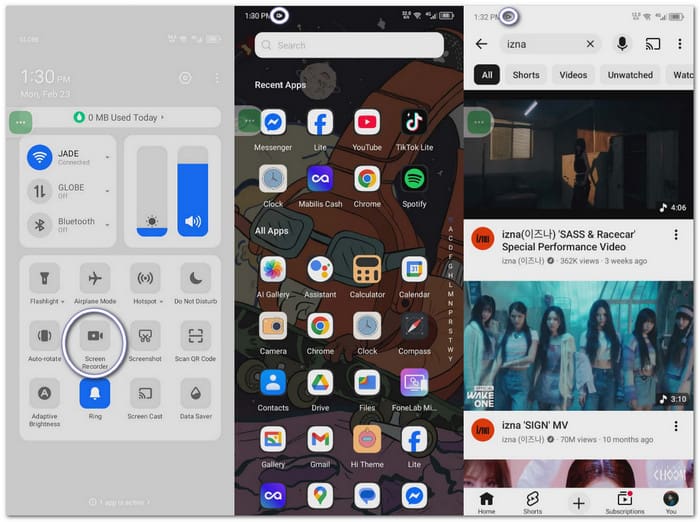700x522 pixels.
Task: Open Files app
Action: 367,383
